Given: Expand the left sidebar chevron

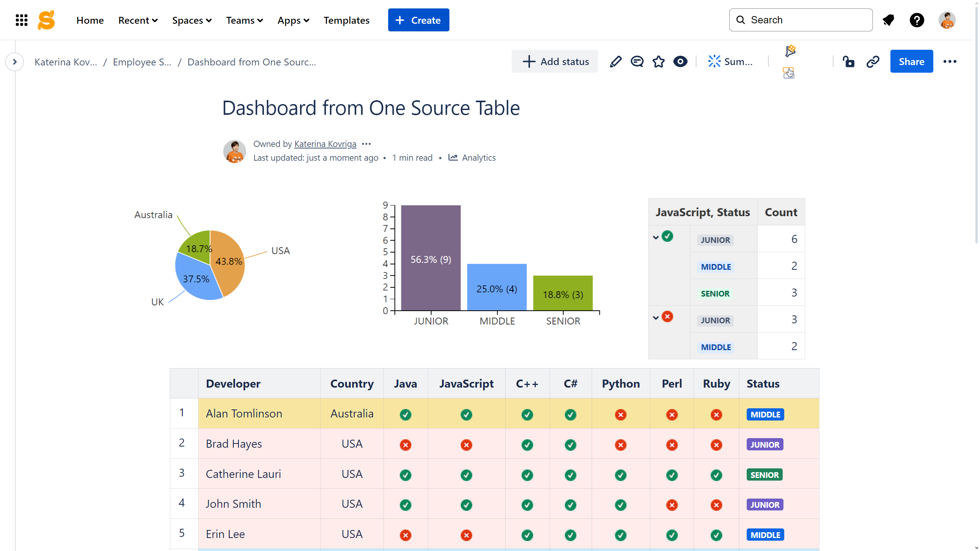Looking at the screenshot, I should pos(15,62).
